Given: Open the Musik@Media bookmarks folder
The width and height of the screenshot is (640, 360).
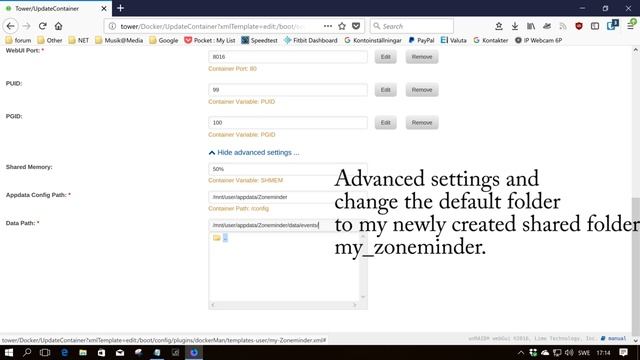Looking at the screenshot, I should (x=119, y=40).
